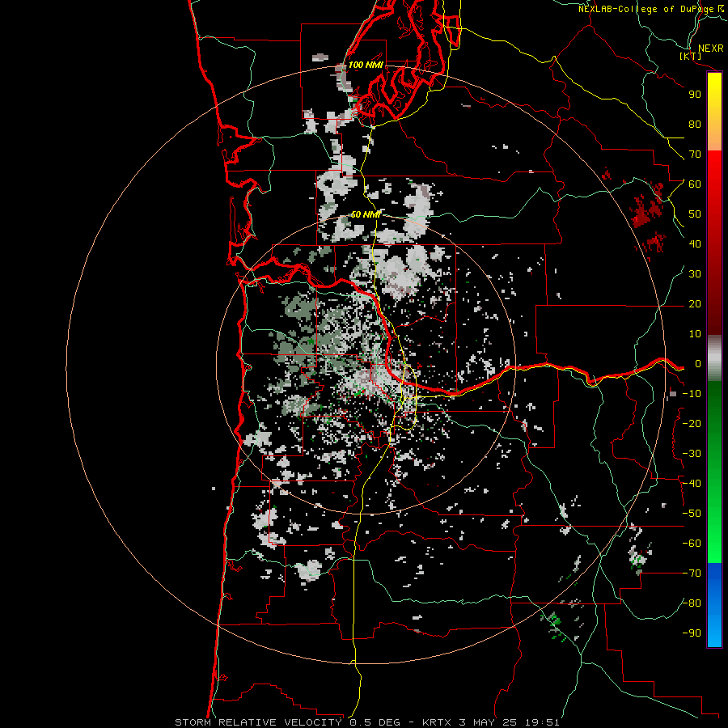728x728 pixels.
Task: Select the 30 tick label on colorbar
Action: coord(695,274)
